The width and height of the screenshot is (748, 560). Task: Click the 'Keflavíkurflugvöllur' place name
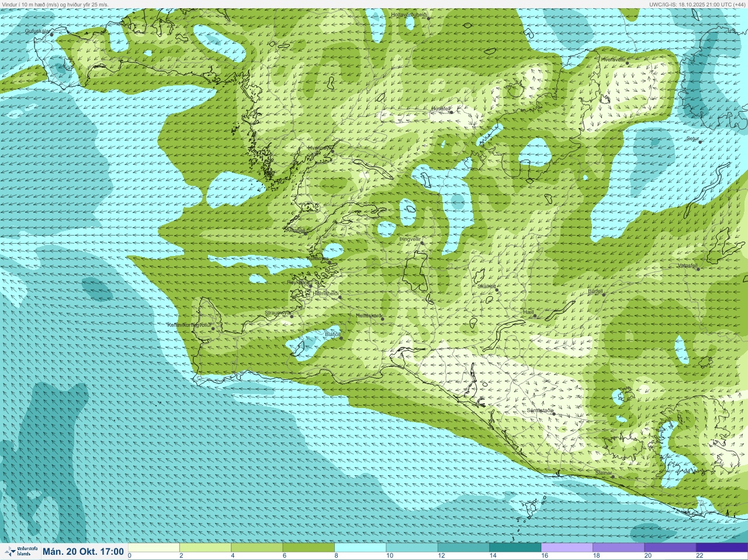(189, 325)
